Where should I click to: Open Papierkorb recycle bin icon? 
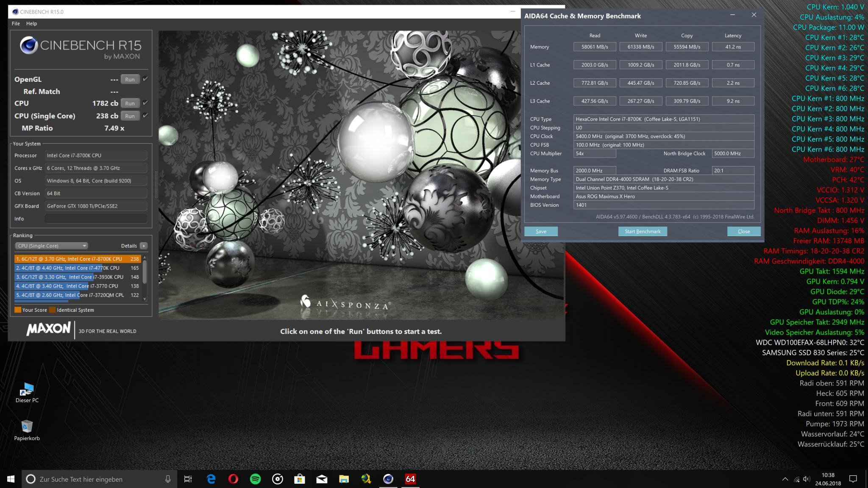coord(27,430)
